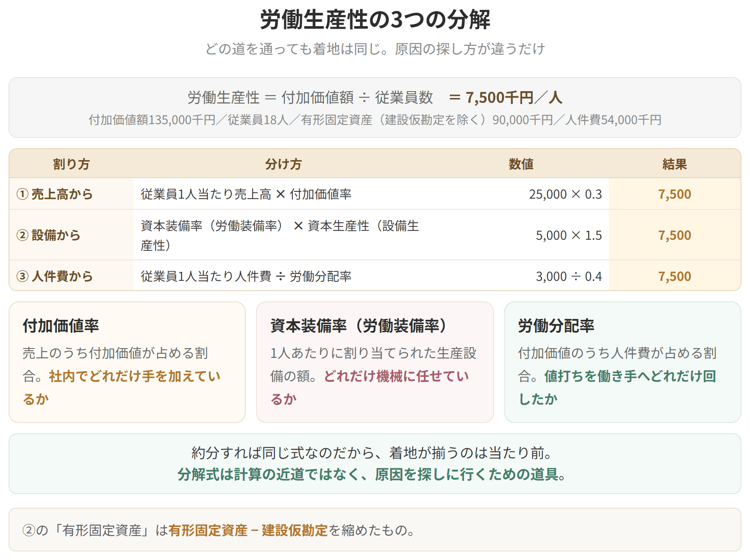Click the value 3,000 ÷ 0.4

(569, 276)
